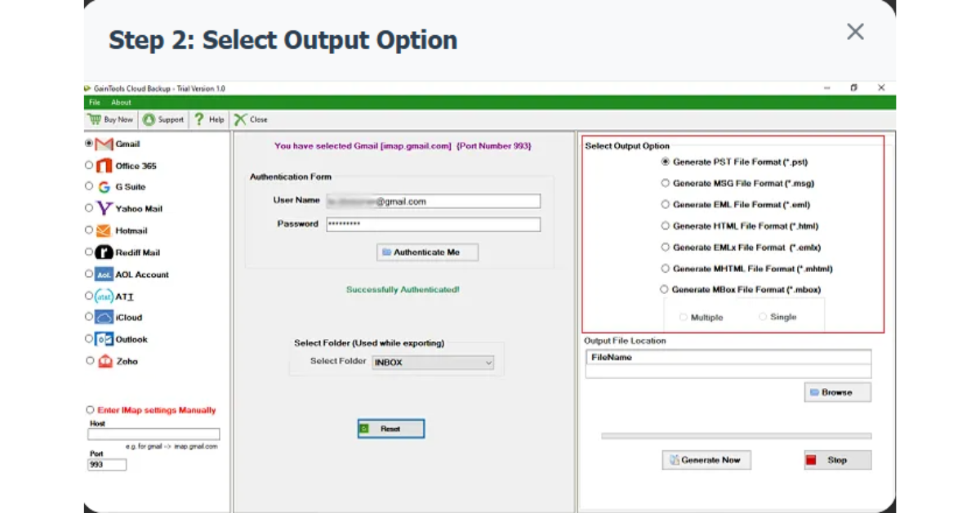
Task: Click the Yahoo Mail Y icon
Action: coord(104,208)
